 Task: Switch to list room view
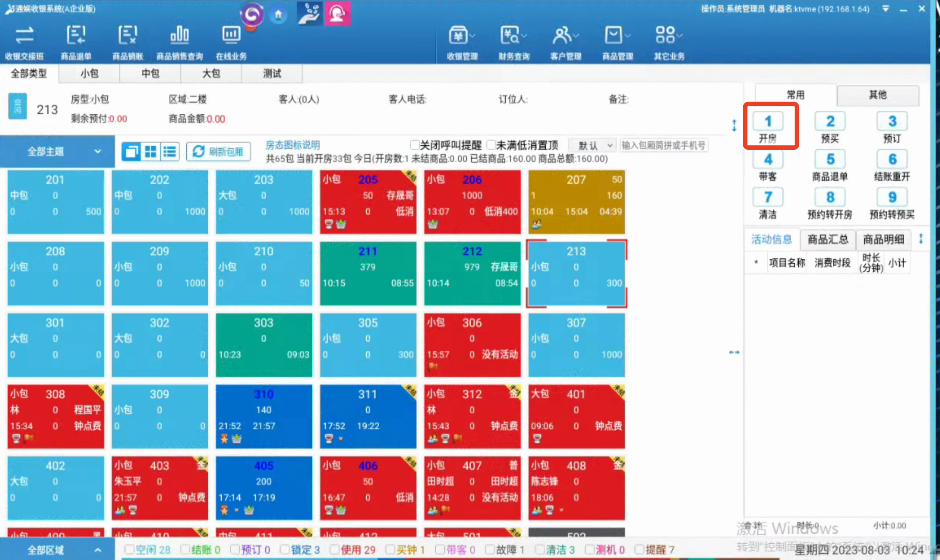(x=170, y=152)
